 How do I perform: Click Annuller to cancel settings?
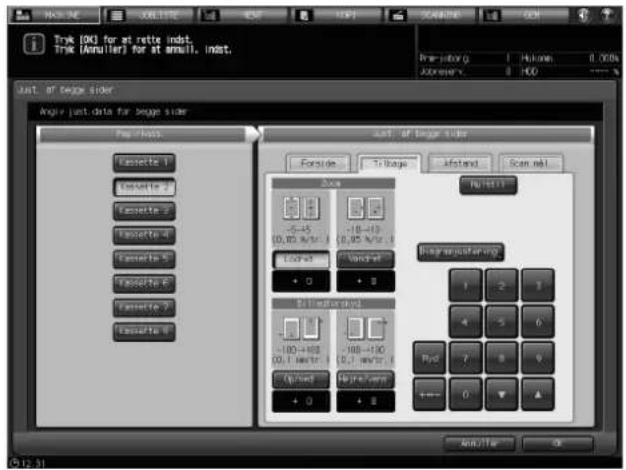pyautogui.click(x=479, y=443)
